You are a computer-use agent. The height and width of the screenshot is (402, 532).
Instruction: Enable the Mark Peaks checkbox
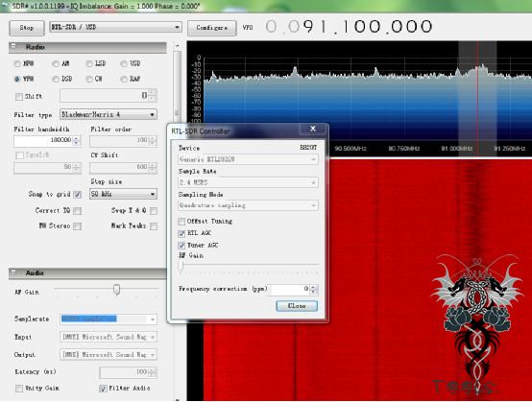(154, 226)
